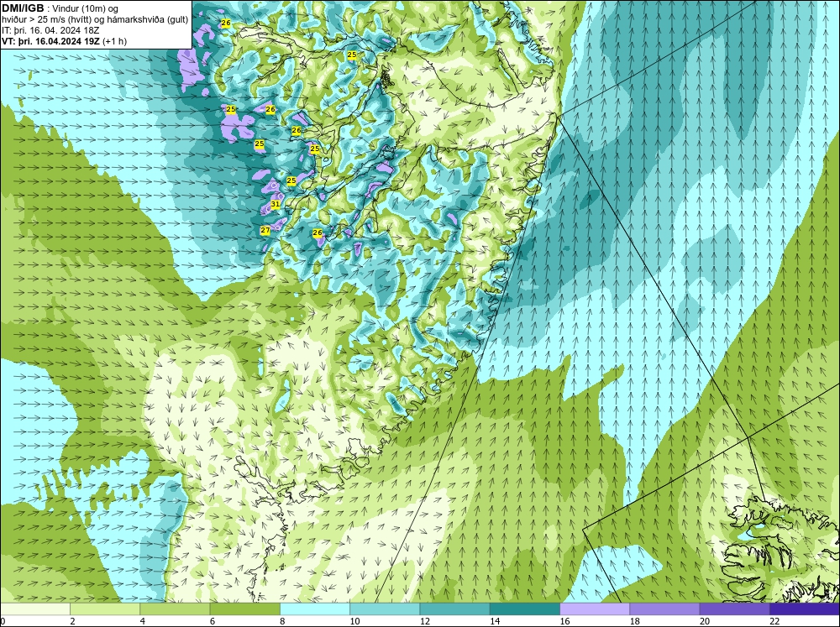Click the 'VT: þri. 16.04.2024 19Z (+1 h)' line
This screenshot has width=840, height=627.
pyautogui.click(x=65, y=41)
